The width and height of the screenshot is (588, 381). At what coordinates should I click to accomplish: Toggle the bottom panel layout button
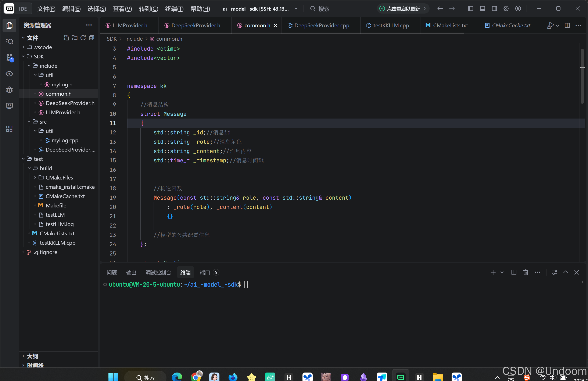482,9
